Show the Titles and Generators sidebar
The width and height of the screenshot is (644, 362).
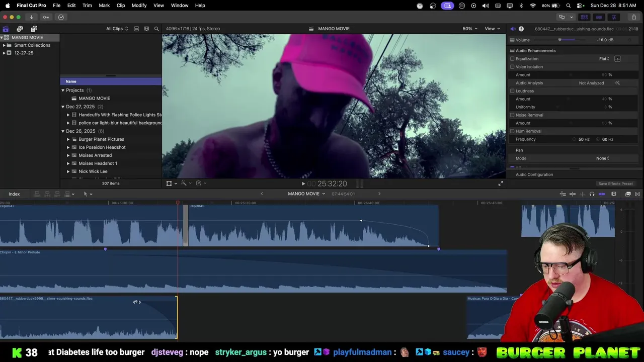click(34, 29)
